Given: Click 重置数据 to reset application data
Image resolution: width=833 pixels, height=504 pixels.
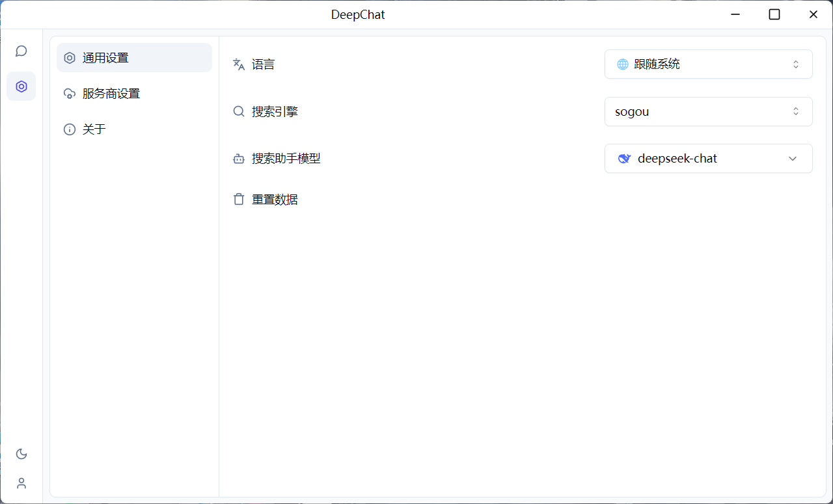Looking at the screenshot, I should (x=275, y=199).
